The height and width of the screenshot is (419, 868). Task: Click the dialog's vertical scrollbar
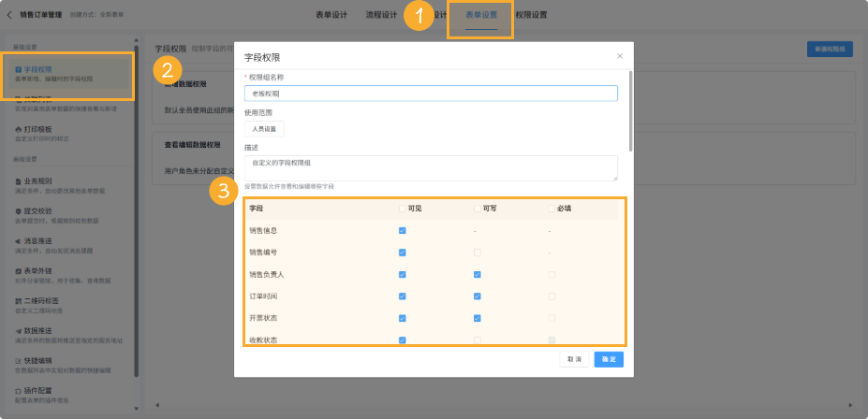click(630, 110)
